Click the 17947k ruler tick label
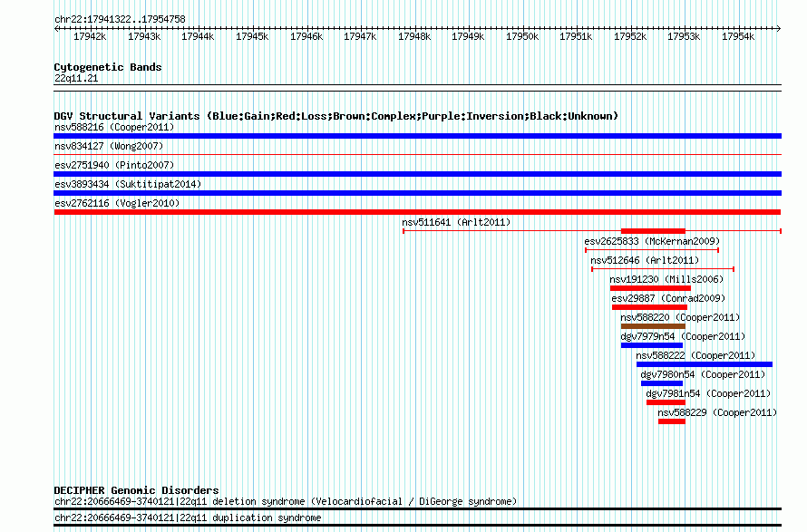The image size is (807, 532). click(360, 36)
